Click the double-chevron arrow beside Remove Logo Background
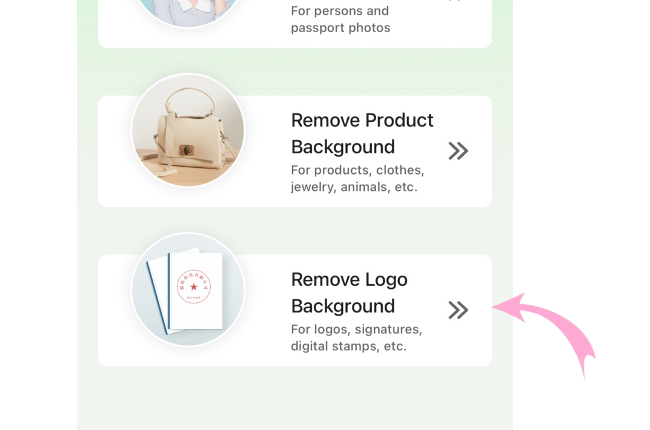This screenshot has width=650, height=430. (x=458, y=310)
